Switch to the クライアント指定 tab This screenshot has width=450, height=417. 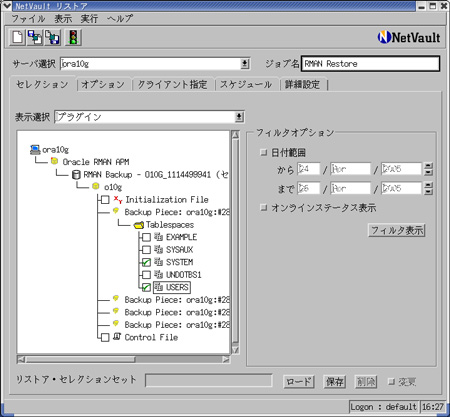(172, 85)
